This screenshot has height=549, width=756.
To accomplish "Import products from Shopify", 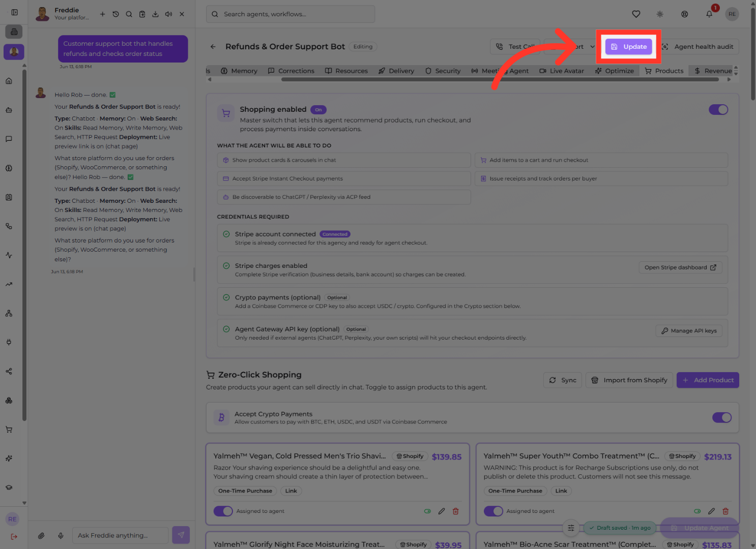I will (x=629, y=380).
